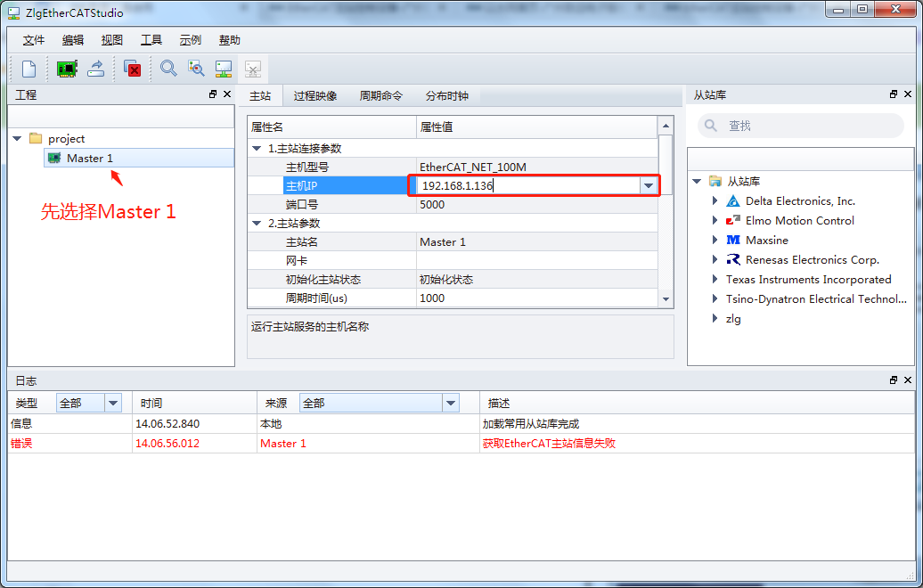The image size is (923, 588).
Task: Create a new project document
Action: pos(31,69)
